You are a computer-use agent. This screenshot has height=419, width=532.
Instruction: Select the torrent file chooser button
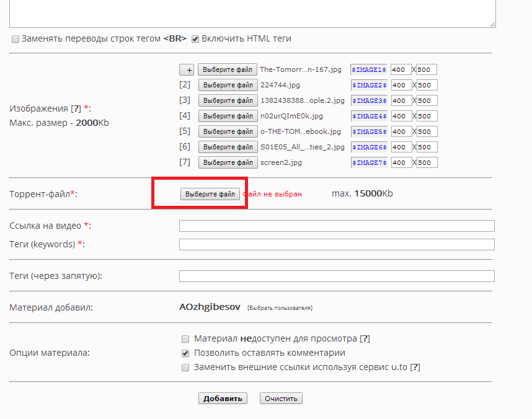[210, 194]
